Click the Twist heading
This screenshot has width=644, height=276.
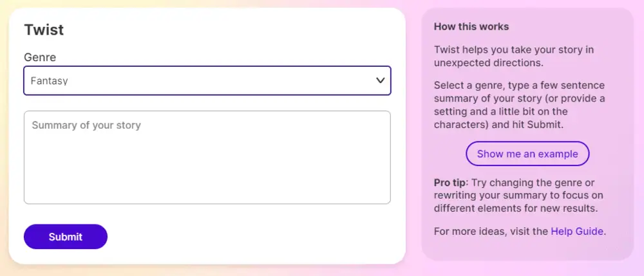(x=44, y=30)
